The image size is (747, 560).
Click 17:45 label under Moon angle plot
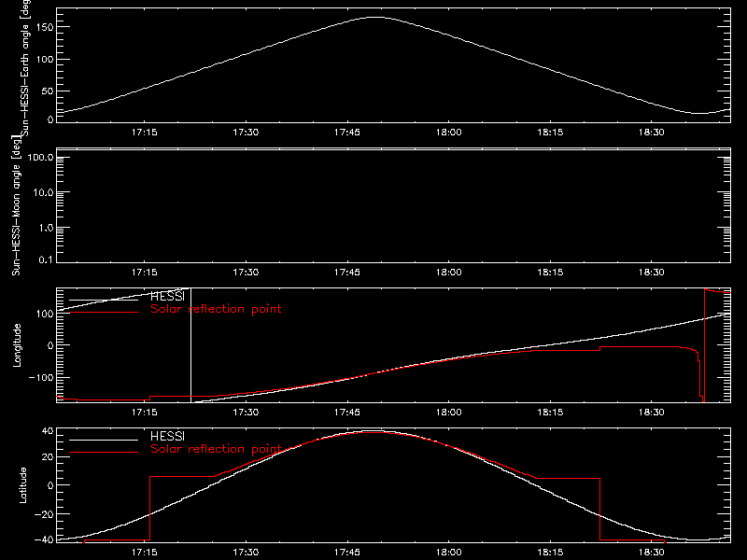[x=347, y=272]
